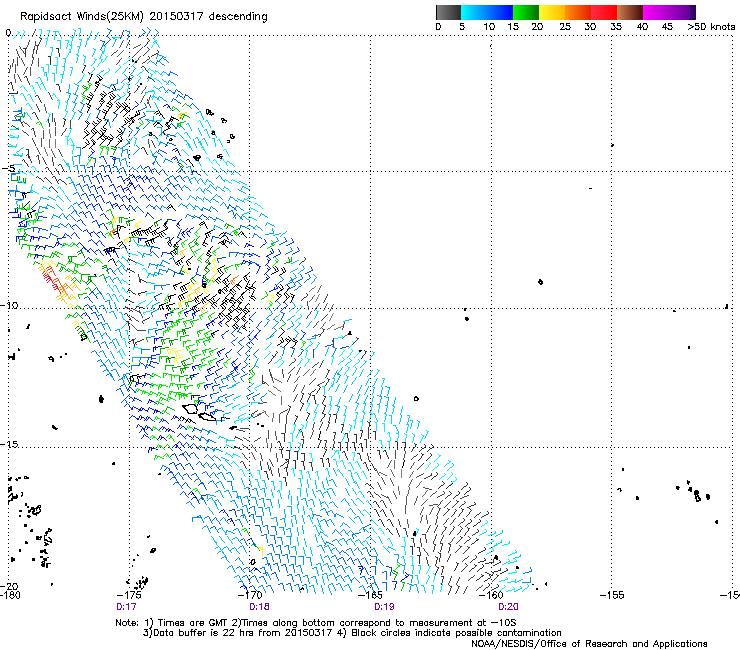Image resolution: width=740 pixels, height=650 pixels.
Task: Click the title 'Rapidsact Winds(25KM) 20150317 descending'
Action: (143, 17)
